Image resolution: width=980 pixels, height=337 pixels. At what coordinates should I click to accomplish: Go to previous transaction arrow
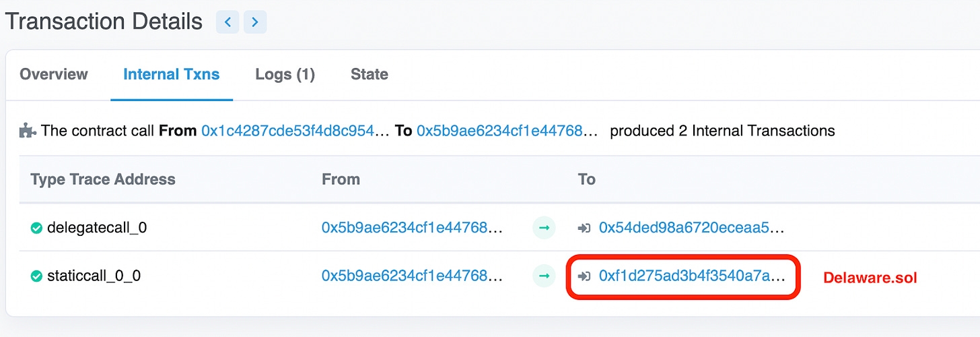[x=228, y=22]
